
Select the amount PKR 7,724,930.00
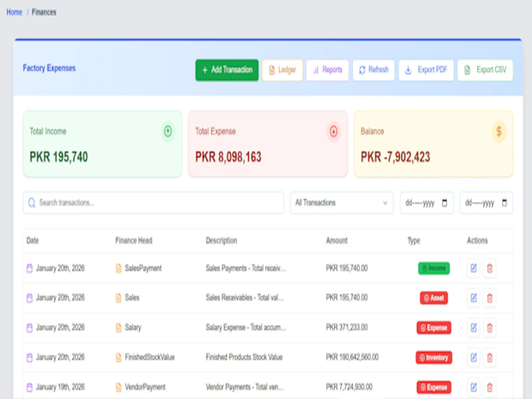coord(349,387)
